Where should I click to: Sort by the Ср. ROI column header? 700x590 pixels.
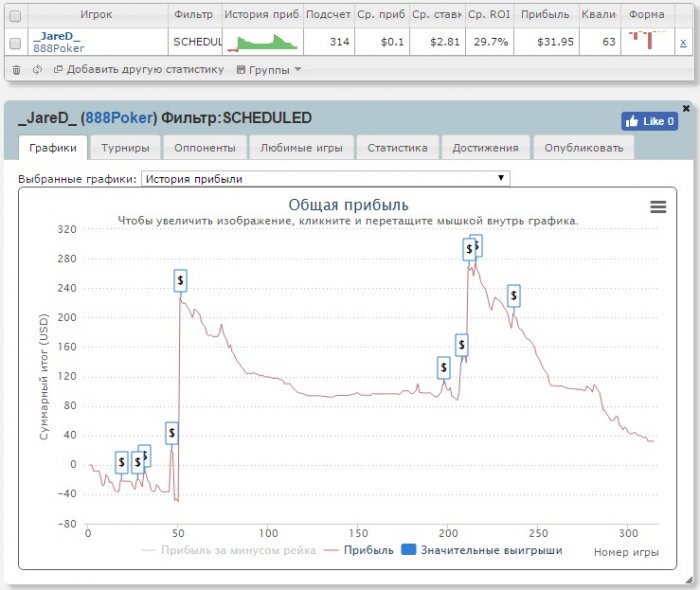point(489,14)
